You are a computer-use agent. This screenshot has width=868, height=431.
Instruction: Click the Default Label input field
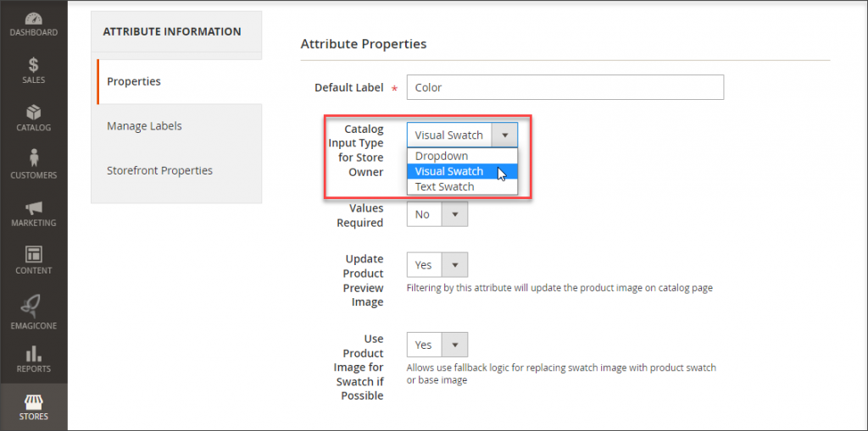coord(565,87)
